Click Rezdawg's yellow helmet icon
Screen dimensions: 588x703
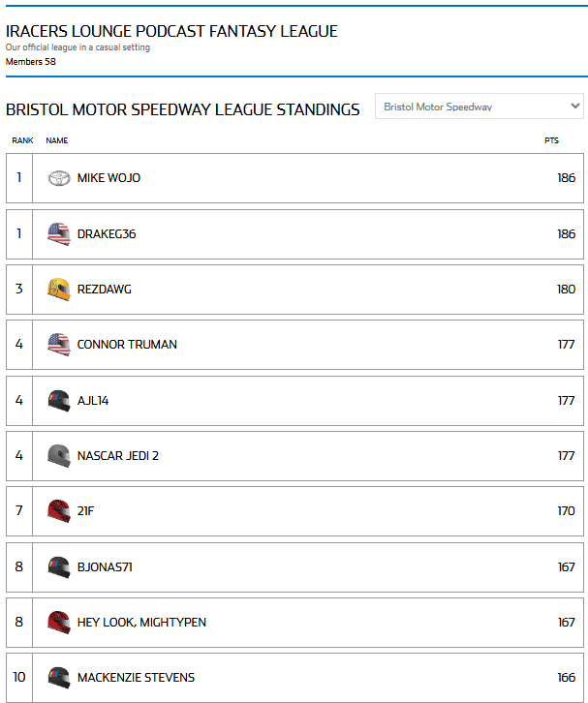(x=59, y=289)
